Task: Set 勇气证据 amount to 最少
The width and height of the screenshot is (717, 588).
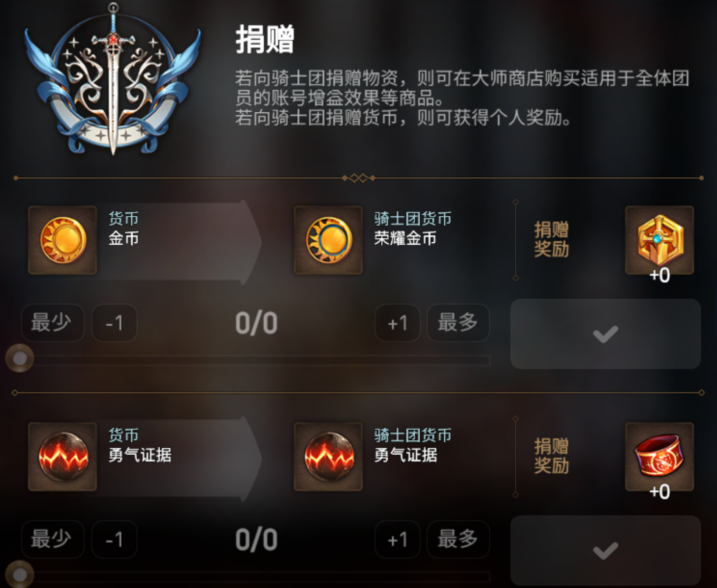Action: pyautogui.click(x=52, y=539)
